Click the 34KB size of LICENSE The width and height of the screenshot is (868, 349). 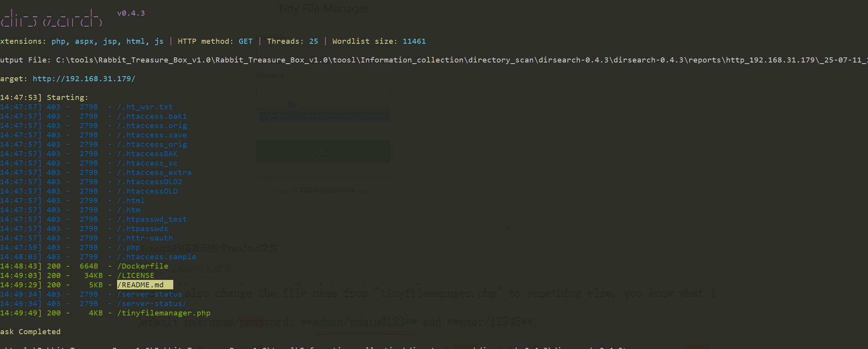94,276
